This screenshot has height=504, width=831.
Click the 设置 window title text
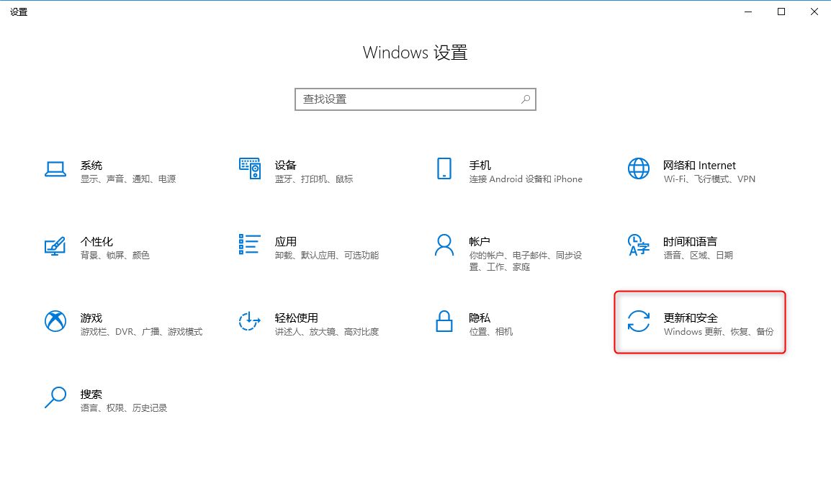[x=19, y=12]
